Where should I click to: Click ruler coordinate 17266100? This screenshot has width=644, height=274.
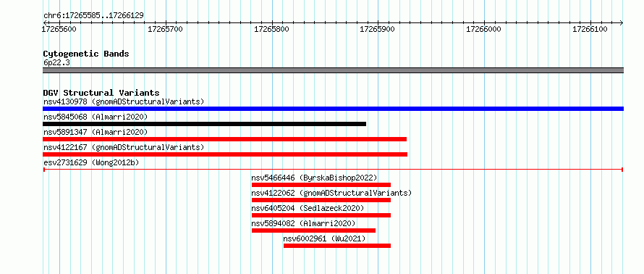tap(590, 29)
